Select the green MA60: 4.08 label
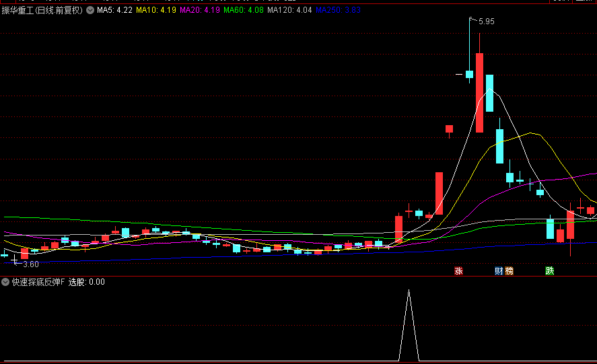Screen dimensions: 597x364 pyautogui.click(x=244, y=10)
